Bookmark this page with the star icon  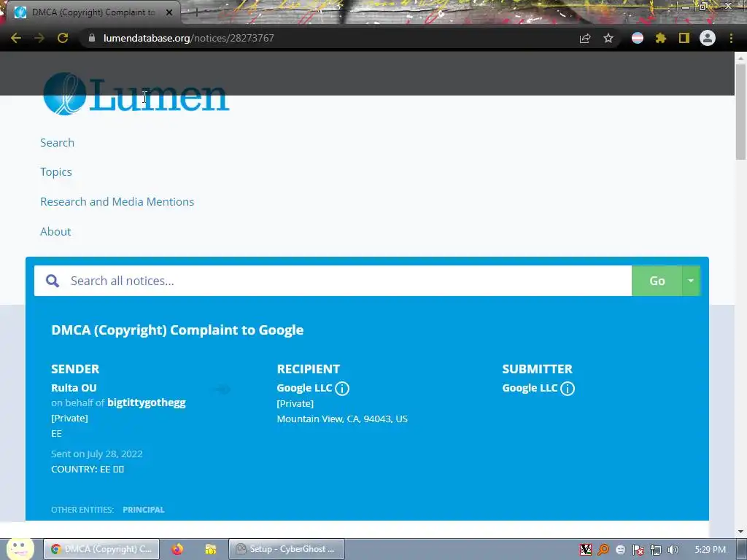pyautogui.click(x=608, y=38)
